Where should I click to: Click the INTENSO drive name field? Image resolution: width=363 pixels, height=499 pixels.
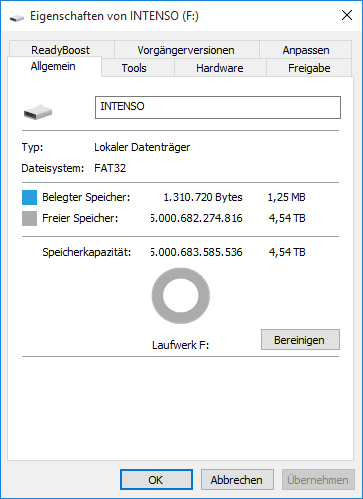218,107
